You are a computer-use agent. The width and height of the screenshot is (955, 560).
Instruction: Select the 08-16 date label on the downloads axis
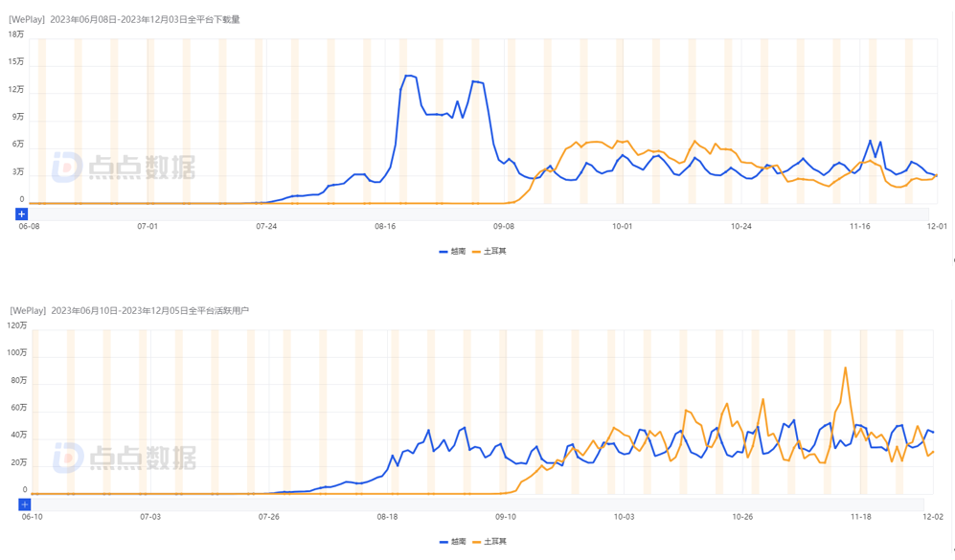click(x=385, y=227)
